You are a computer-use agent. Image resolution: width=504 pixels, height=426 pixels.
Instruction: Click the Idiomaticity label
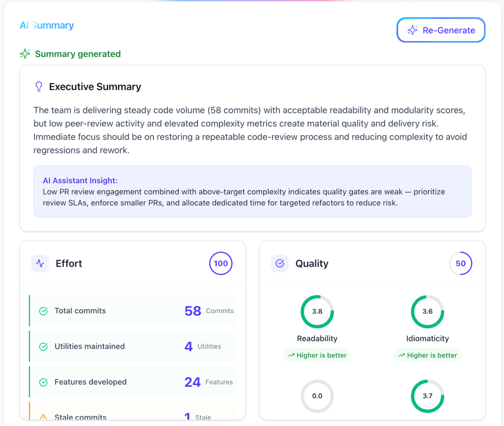[x=428, y=338]
